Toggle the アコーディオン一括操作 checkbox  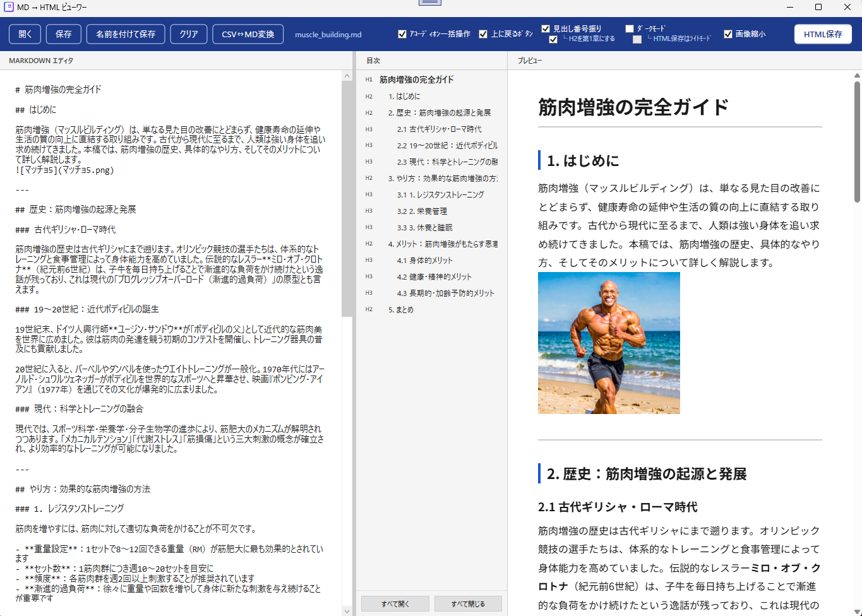[x=402, y=34]
